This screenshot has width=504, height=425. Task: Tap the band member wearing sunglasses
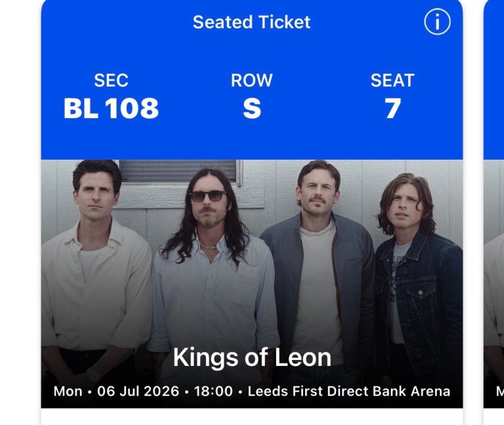point(208,263)
